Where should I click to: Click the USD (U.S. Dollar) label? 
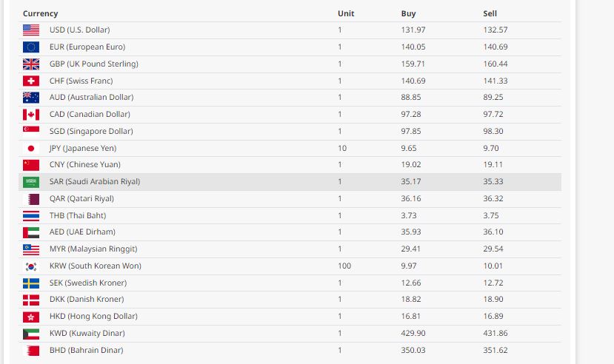pyautogui.click(x=79, y=30)
